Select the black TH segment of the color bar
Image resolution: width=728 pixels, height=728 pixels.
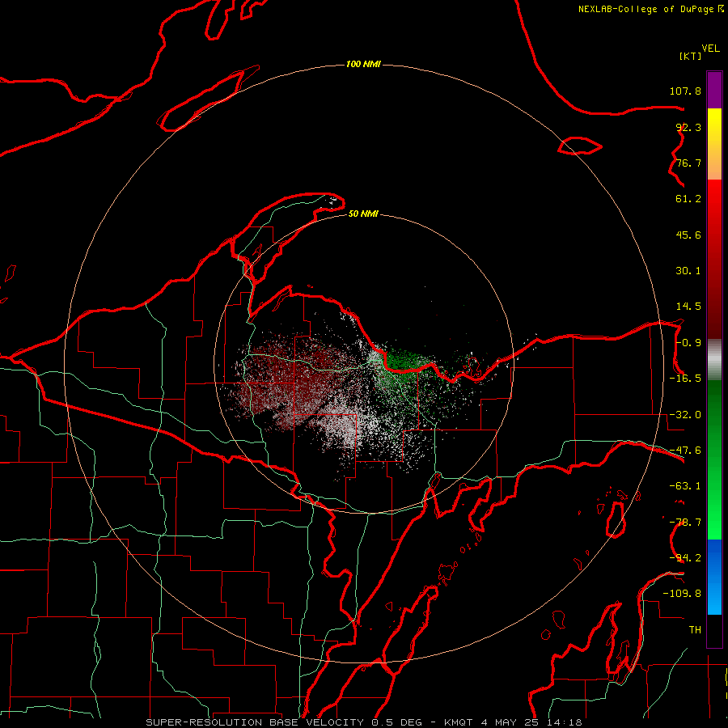[x=714, y=631]
